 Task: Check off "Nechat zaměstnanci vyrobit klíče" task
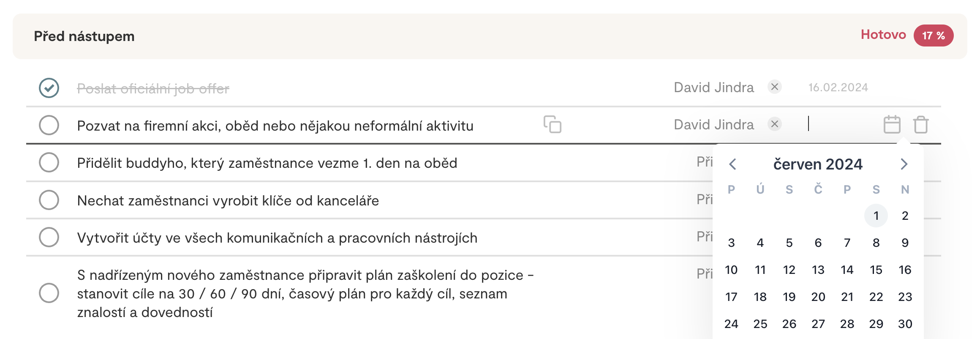coord(49,200)
